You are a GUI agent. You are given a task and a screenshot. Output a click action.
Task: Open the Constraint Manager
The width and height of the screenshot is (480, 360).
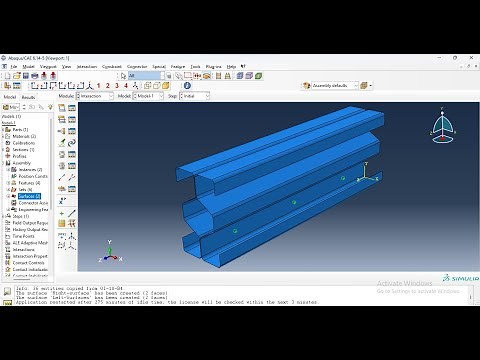[x=72, y=131]
